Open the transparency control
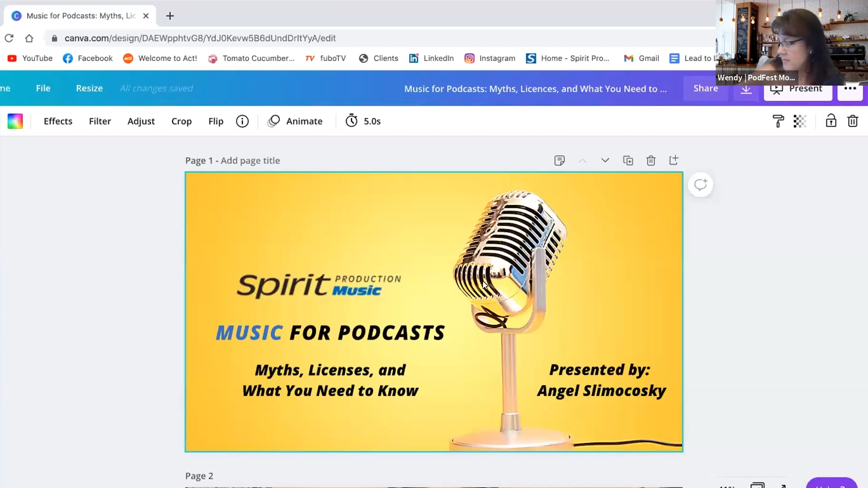 pyautogui.click(x=800, y=121)
